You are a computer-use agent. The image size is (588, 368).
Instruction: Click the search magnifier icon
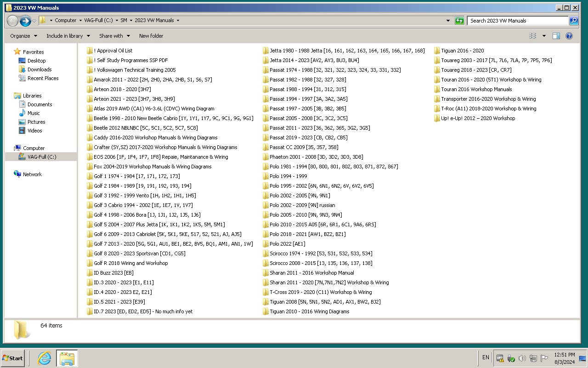pyautogui.click(x=574, y=21)
